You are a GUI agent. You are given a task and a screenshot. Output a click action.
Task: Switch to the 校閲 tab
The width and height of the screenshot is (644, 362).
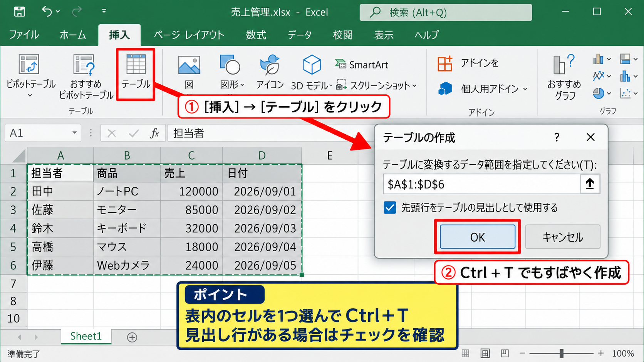point(343,35)
